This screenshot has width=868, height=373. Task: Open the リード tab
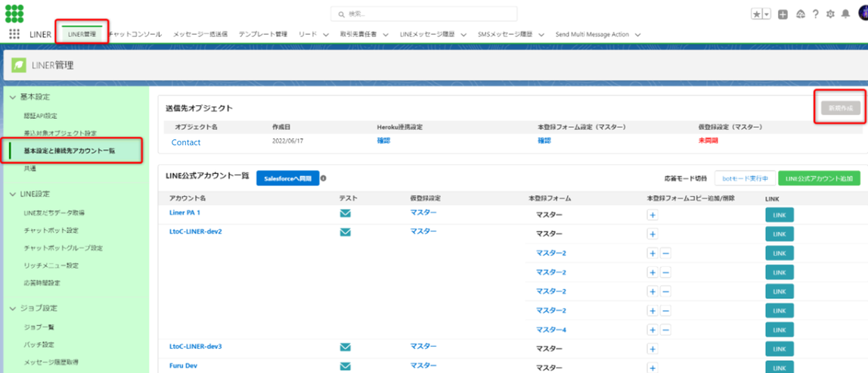(x=307, y=34)
